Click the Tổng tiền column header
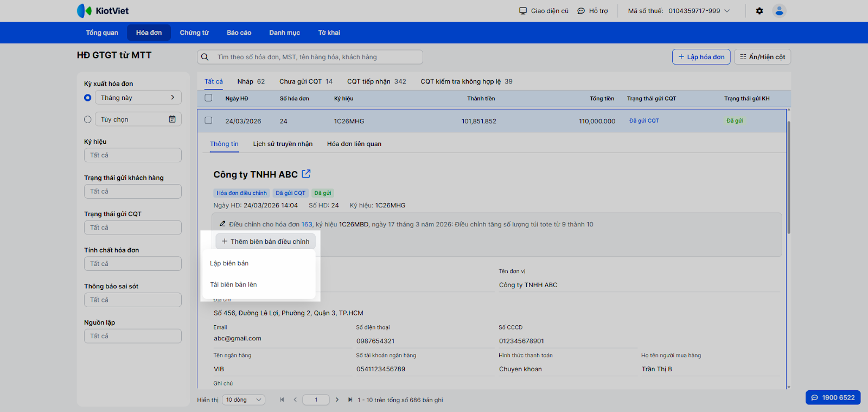 (602, 99)
